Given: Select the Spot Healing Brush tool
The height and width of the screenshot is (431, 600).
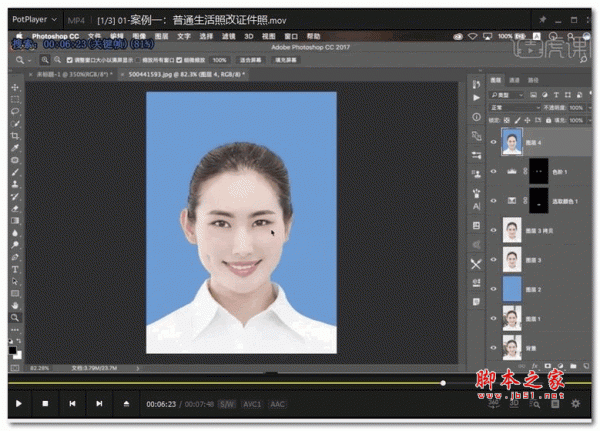Looking at the screenshot, I should 15,160.
